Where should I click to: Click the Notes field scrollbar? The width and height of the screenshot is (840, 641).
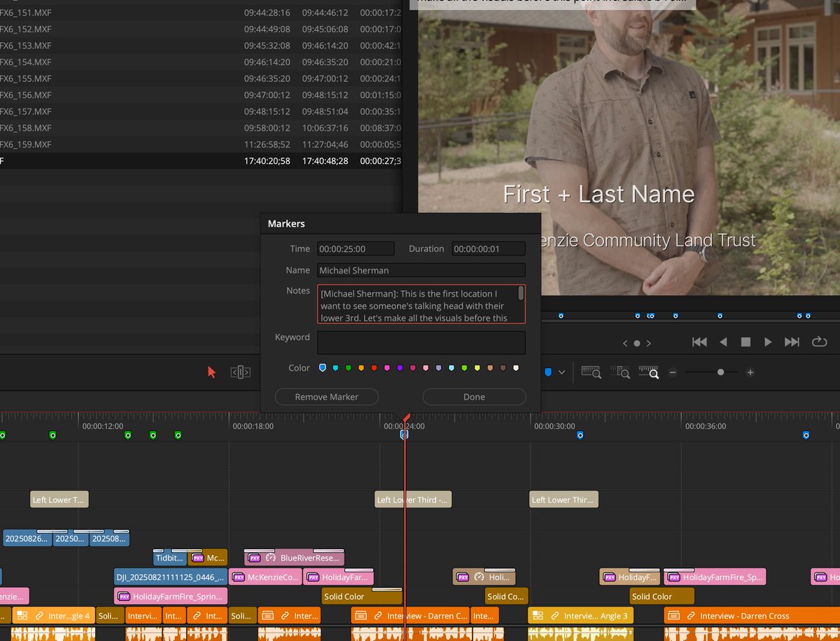tap(521, 293)
